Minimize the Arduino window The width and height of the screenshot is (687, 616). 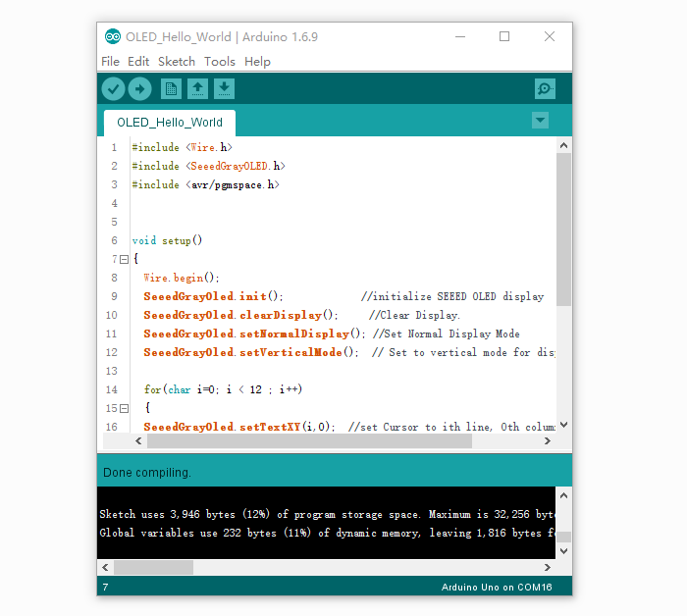click(460, 36)
